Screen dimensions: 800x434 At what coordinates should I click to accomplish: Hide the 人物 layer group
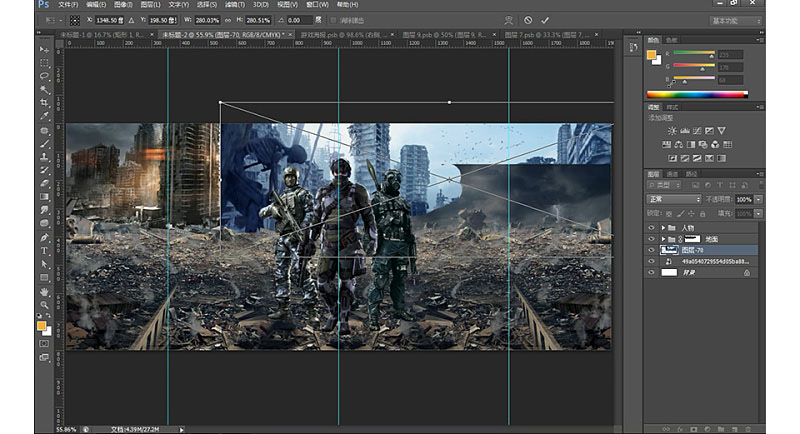651,228
